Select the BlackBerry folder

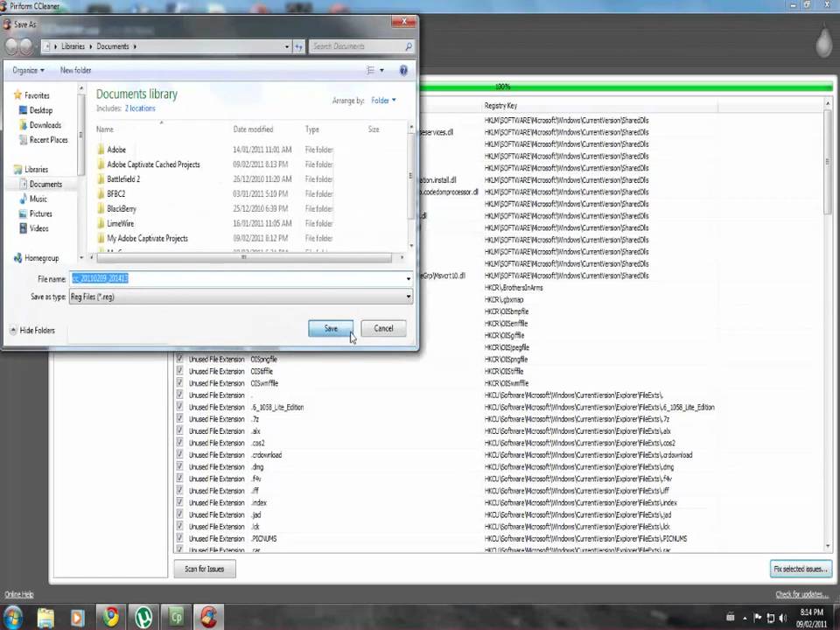[x=116, y=208]
